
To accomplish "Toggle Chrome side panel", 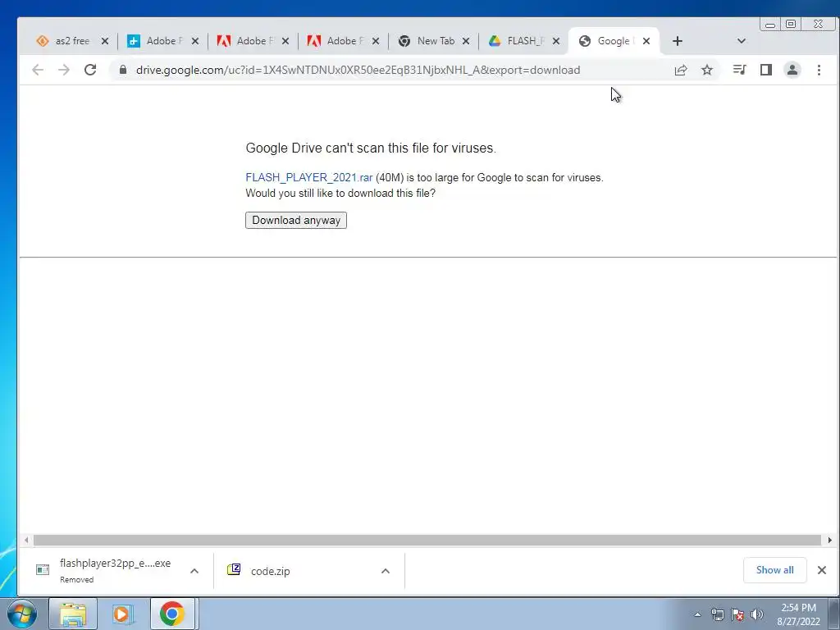I will (x=766, y=70).
